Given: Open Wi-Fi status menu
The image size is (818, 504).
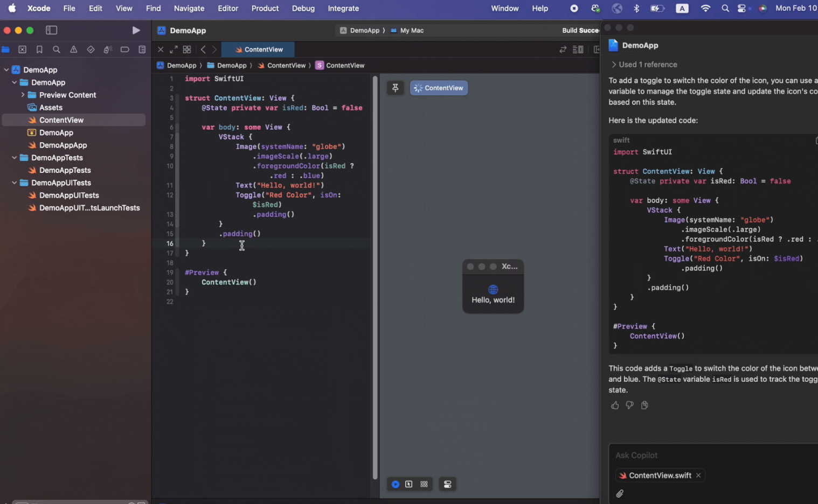Looking at the screenshot, I should pyautogui.click(x=705, y=9).
